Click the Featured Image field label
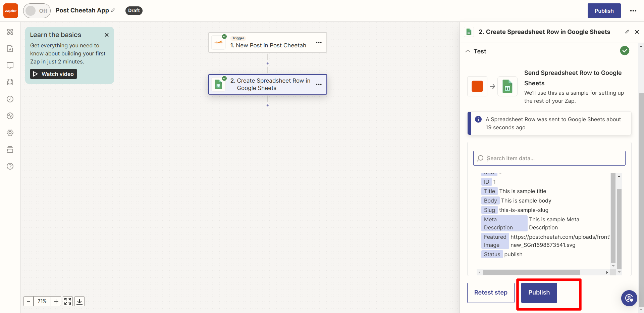This screenshot has height=313, width=644. pos(495,241)
